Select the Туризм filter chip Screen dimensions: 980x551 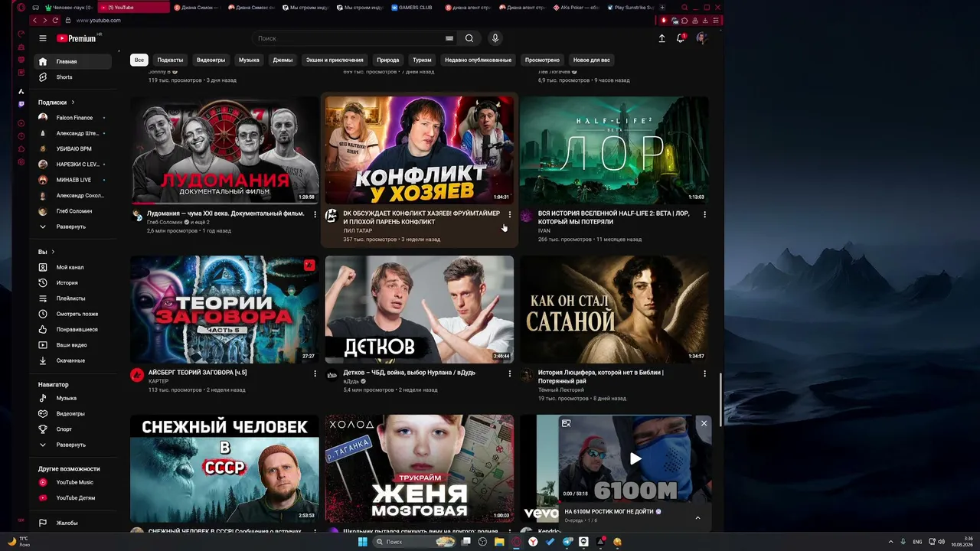tap(422, 60)
